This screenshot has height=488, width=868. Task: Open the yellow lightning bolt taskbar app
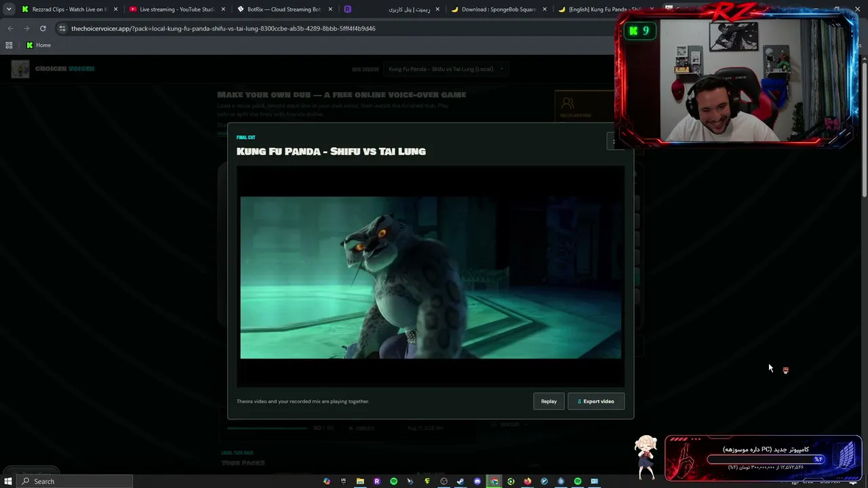point(427,481)
